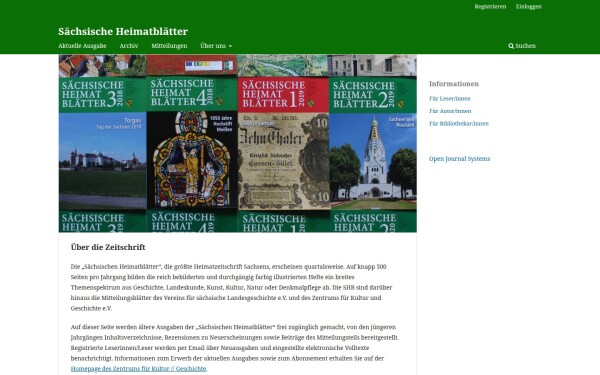
Task: Open the Sächsische Heimatblätter site title
Action: (x=123, y=31)
